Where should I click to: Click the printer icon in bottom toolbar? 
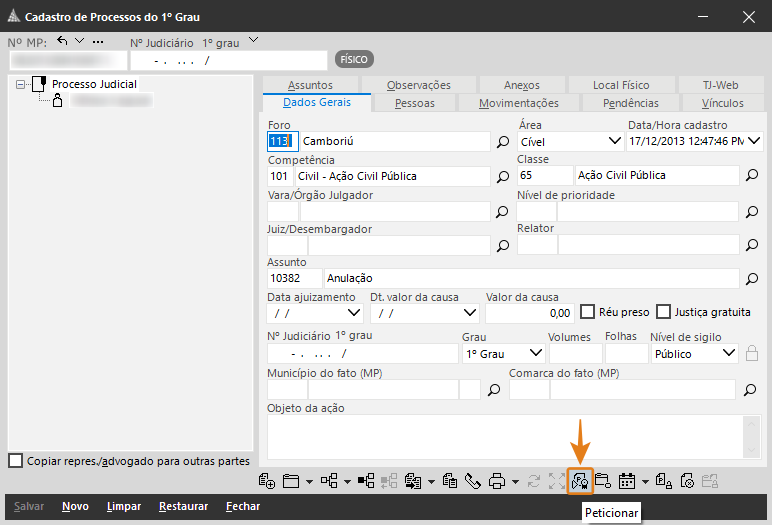click(497, 481)
